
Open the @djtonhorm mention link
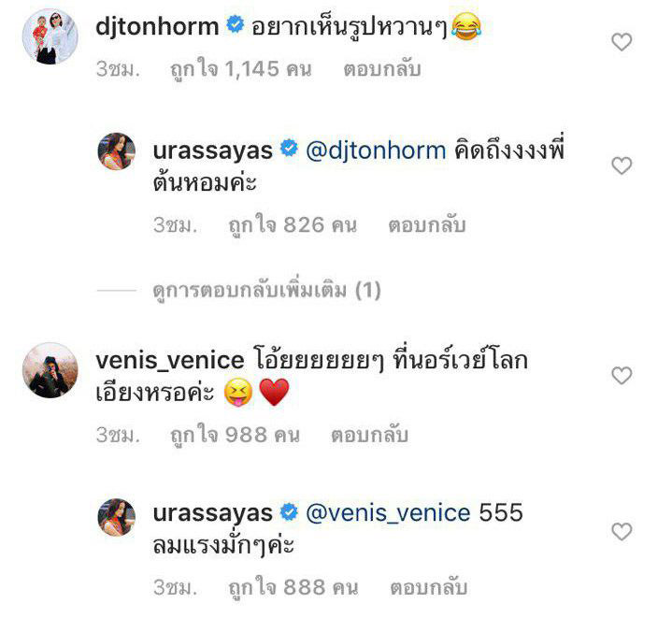(x=376, y=151)
